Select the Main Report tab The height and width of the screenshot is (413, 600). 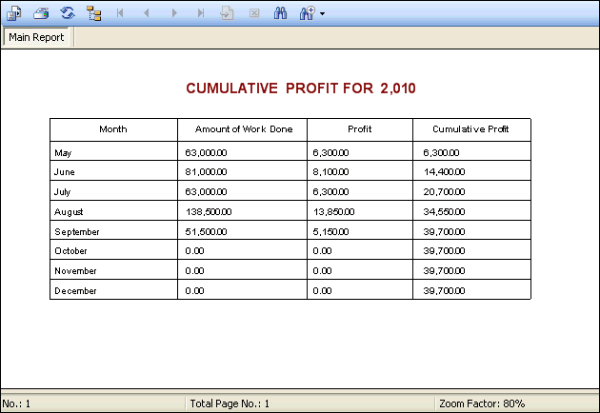37,37
